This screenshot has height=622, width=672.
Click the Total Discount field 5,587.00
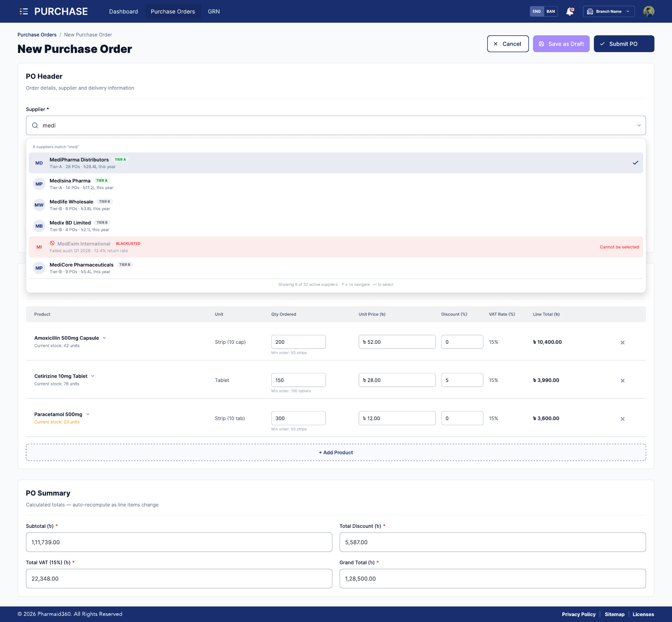point(493,542)
